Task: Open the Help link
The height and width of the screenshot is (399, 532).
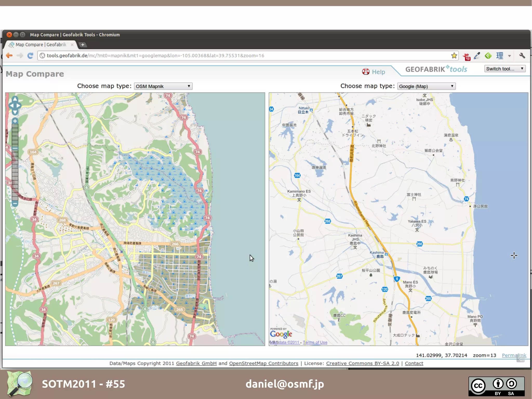Action: coord(378,72)
